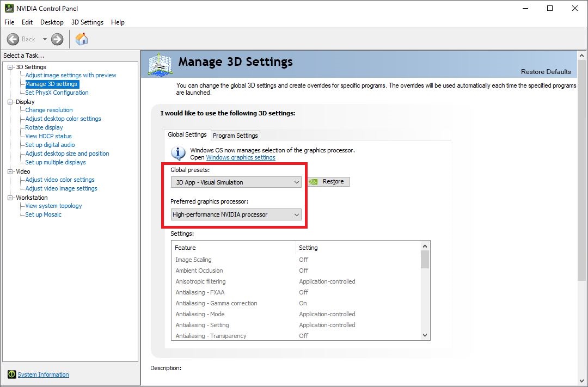Collapse the 3D Settings tree node
This screenshot has height=387, width=588.
tap(10, 67)
